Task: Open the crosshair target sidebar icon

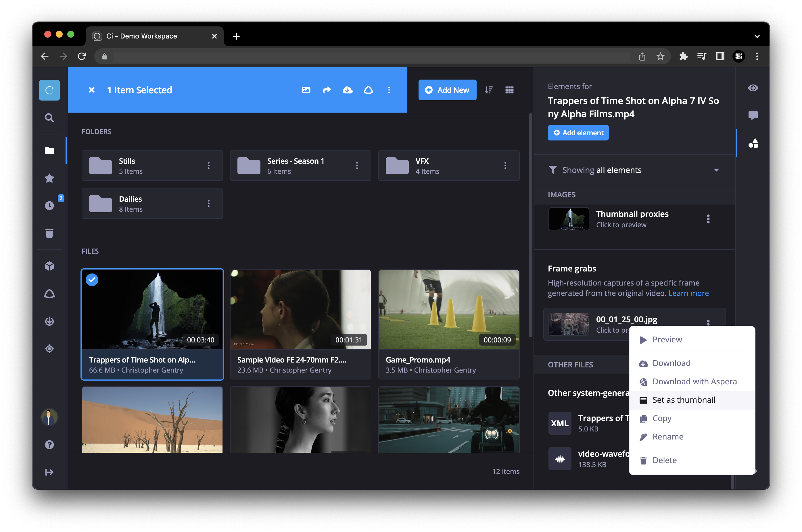Action: click(x=49, y=348)
